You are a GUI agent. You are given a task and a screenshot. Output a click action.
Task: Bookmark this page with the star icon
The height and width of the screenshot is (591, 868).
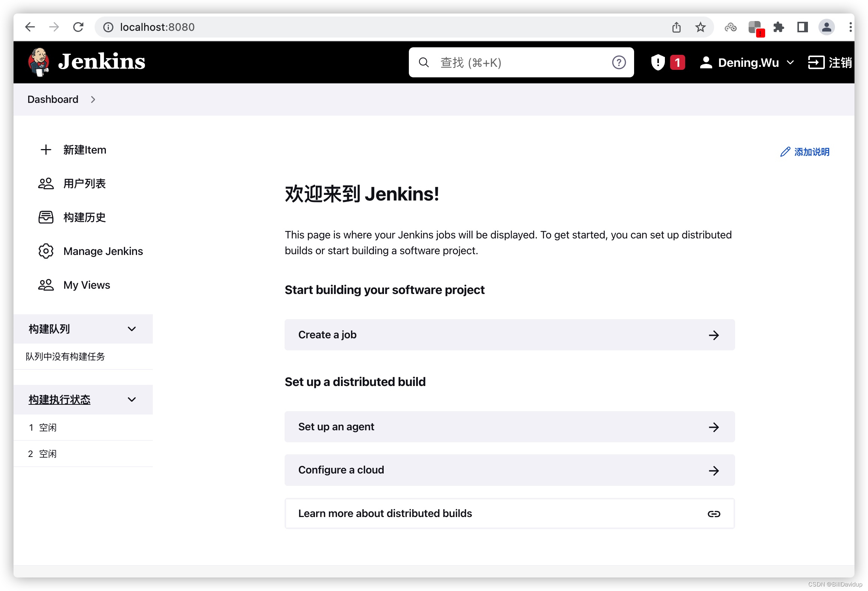[x=700, y=27]
